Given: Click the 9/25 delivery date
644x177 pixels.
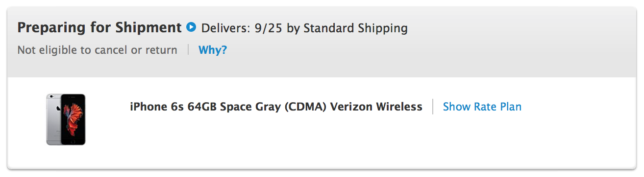Looking at the screenshot, I should [x=269, y=28].
